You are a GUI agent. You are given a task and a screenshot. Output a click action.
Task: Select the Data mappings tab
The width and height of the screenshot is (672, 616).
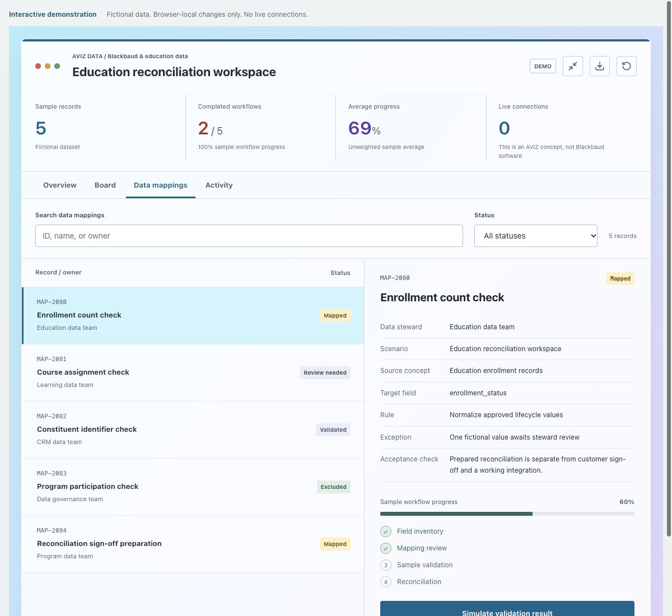(x=161, y=185)
